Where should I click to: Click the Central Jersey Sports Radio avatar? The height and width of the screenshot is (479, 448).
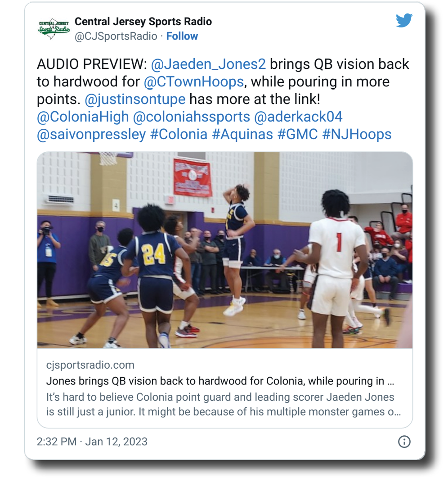[x=54, y=29]
